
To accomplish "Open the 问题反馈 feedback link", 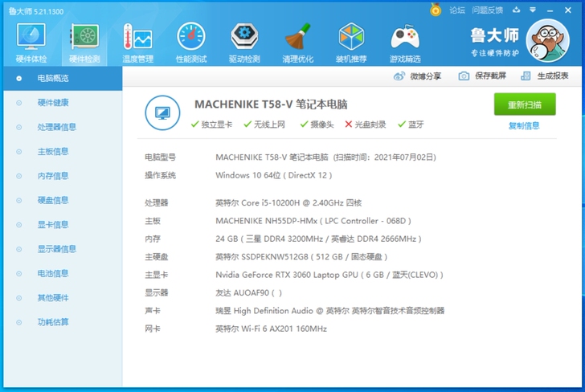I will click(487, 10).
